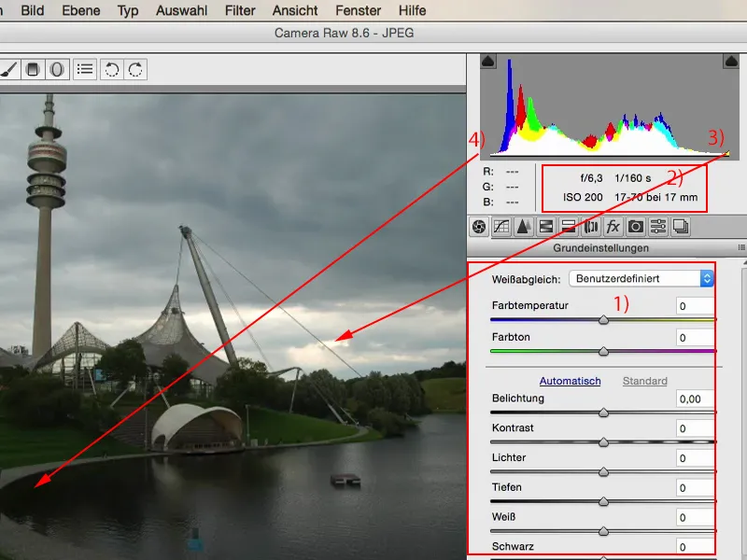Click the Belichtung value field
The width and height of the screenshot is (747, 560).
point(695,399)
